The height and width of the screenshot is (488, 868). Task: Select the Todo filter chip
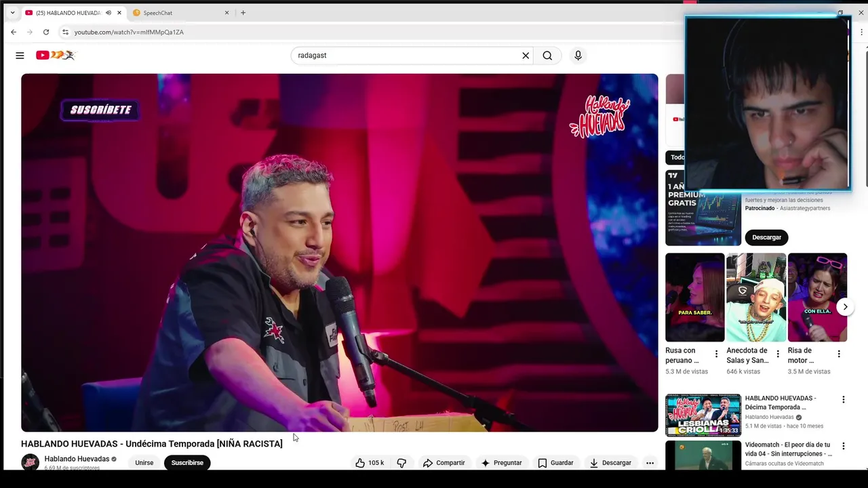tap(675, 157)
